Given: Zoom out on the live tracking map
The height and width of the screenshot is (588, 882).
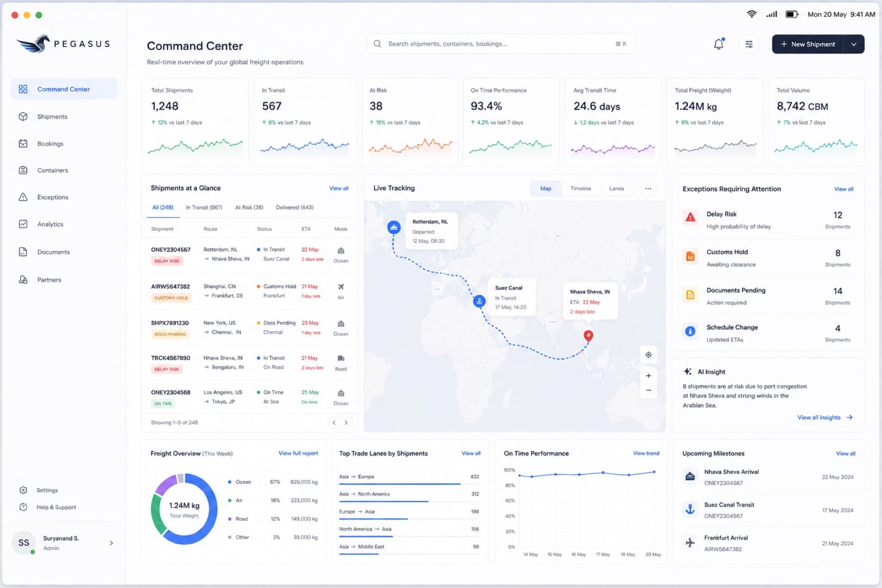Looking at the screenshot, I should (x=648, y=391).
